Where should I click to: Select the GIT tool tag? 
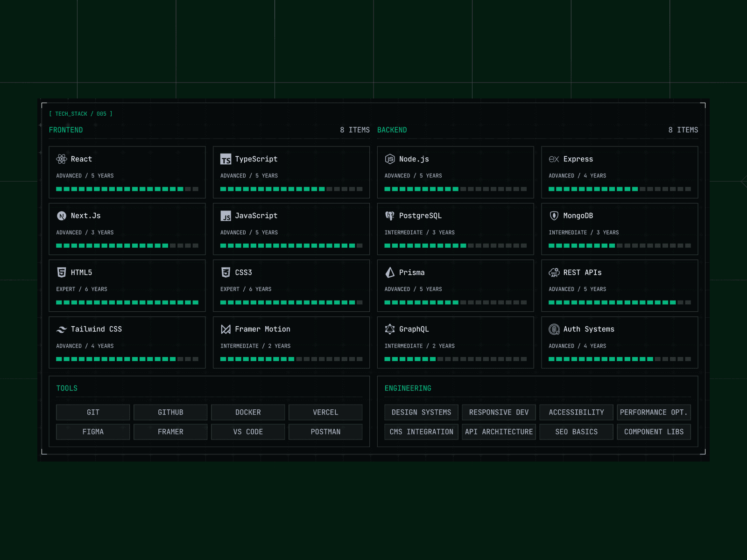coord(93,413)
